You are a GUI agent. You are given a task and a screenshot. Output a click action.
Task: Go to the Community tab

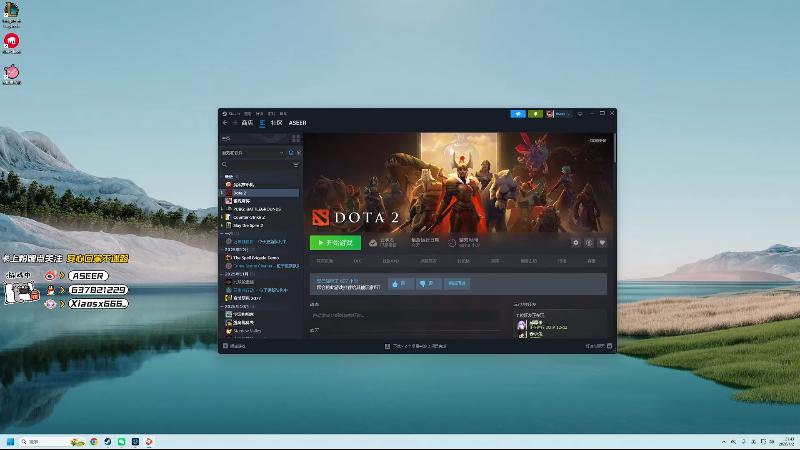277,123
